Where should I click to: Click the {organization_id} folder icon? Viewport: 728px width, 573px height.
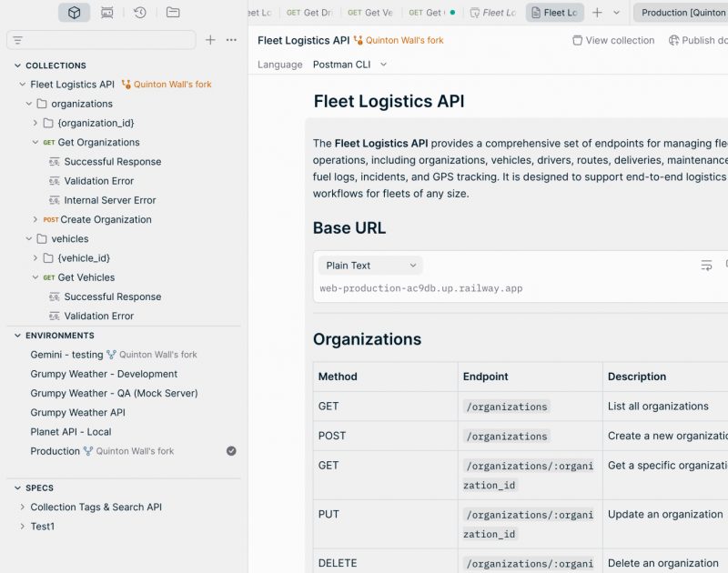(48, 123)
